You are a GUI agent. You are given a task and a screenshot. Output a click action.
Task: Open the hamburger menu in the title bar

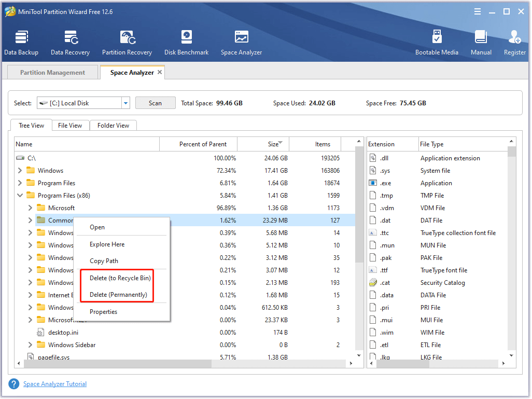click(477, 11)
